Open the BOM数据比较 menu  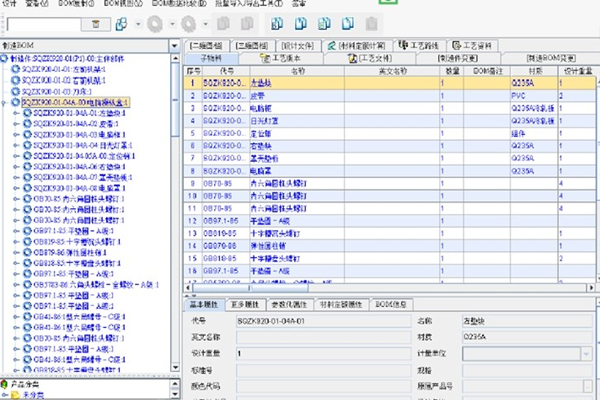[x=179, y=3]
